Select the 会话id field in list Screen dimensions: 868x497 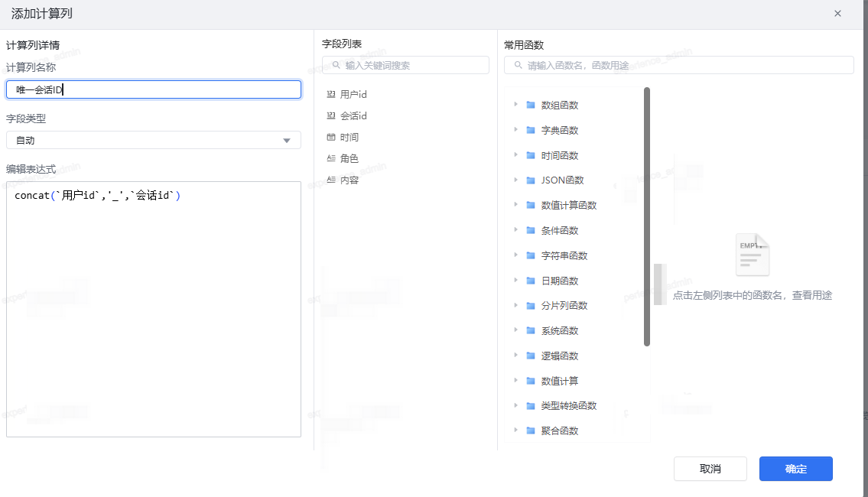pyautogui.click(x=353, y=116)
